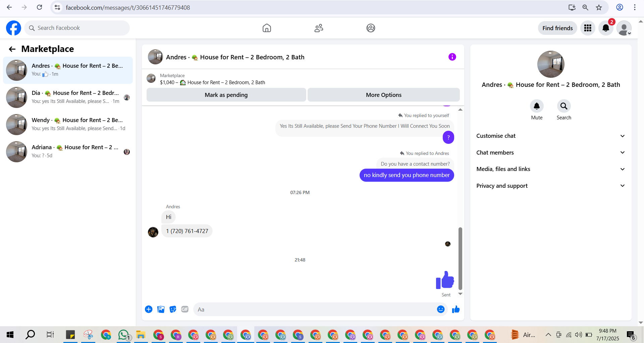
Task: Attach a photo file to the message
Action: (x=161, y=309)
